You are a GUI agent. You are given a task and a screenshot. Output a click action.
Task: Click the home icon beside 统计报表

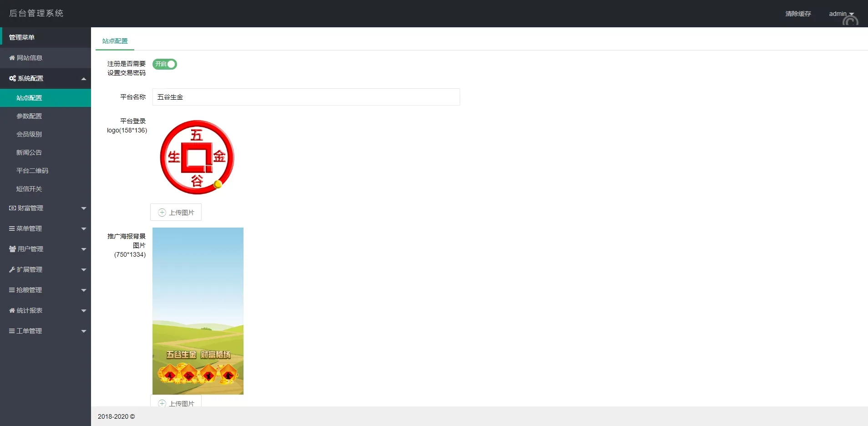click(12, 310)
